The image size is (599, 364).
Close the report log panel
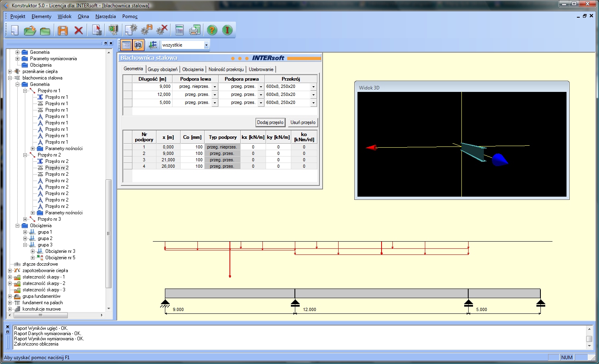point(8,327)
